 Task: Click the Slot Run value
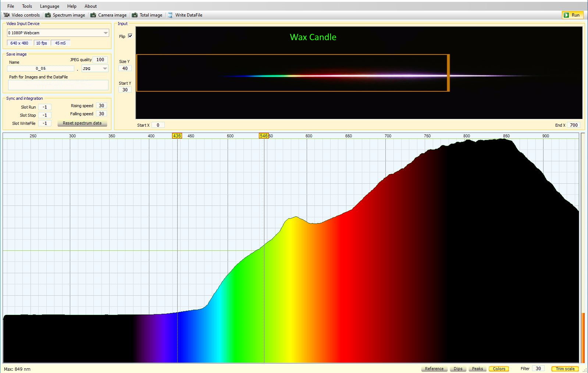point(44,107)
